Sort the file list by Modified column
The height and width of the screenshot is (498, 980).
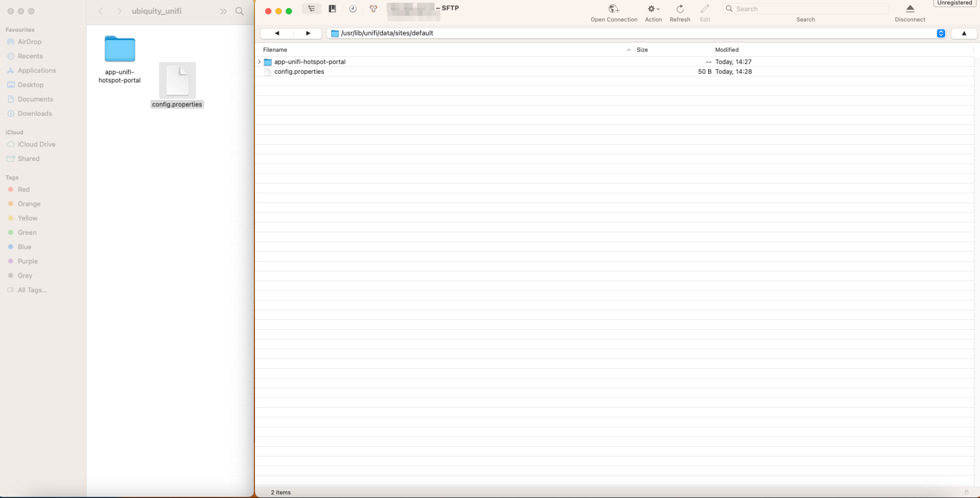coord(727,50)
